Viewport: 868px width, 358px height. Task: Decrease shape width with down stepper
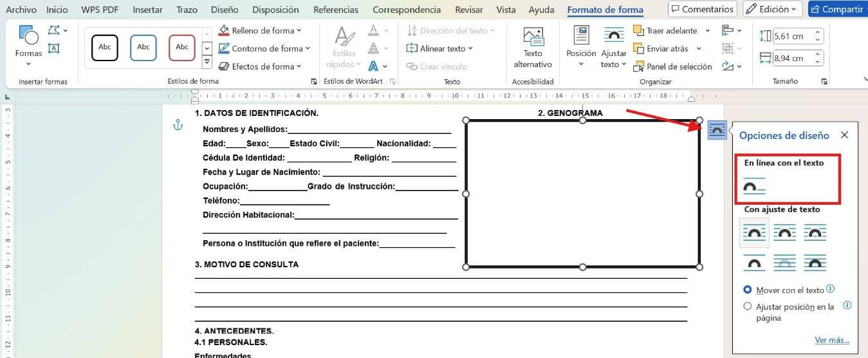click(x=818, y=62)
